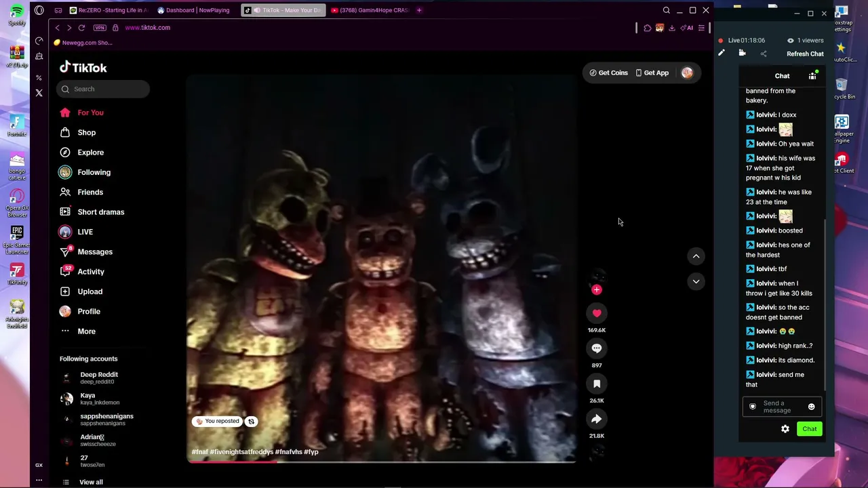868x488 pixels.
Task: Select the TikTok browser tab
Action: pos(283,10)
